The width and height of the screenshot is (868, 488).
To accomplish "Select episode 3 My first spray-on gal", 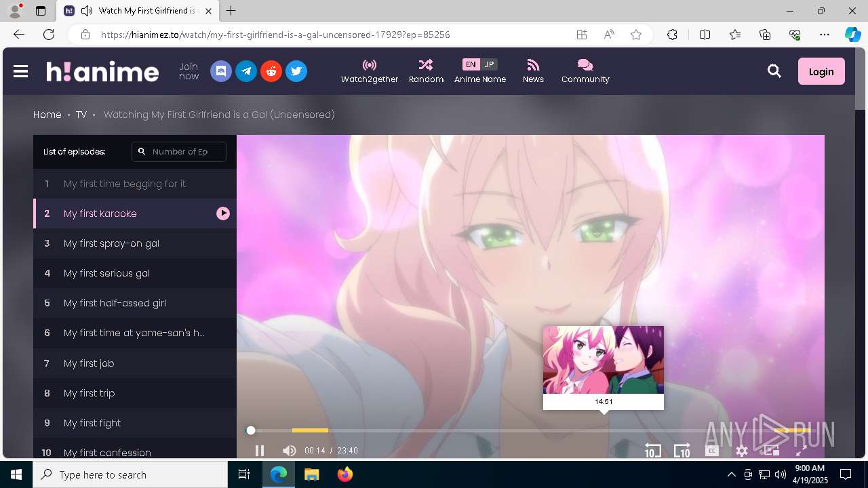I will tap(135, 243).
